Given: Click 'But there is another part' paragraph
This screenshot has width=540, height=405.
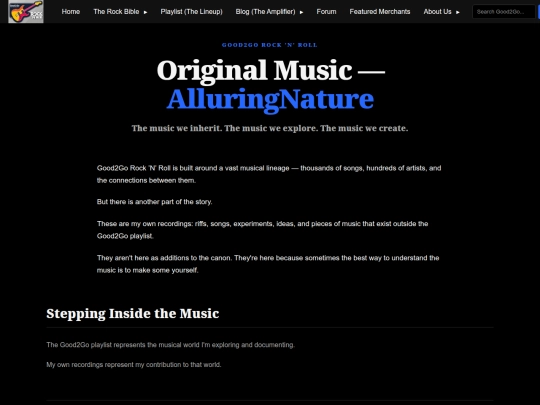Looking at the screenshot, I should [x=155, y=202].
